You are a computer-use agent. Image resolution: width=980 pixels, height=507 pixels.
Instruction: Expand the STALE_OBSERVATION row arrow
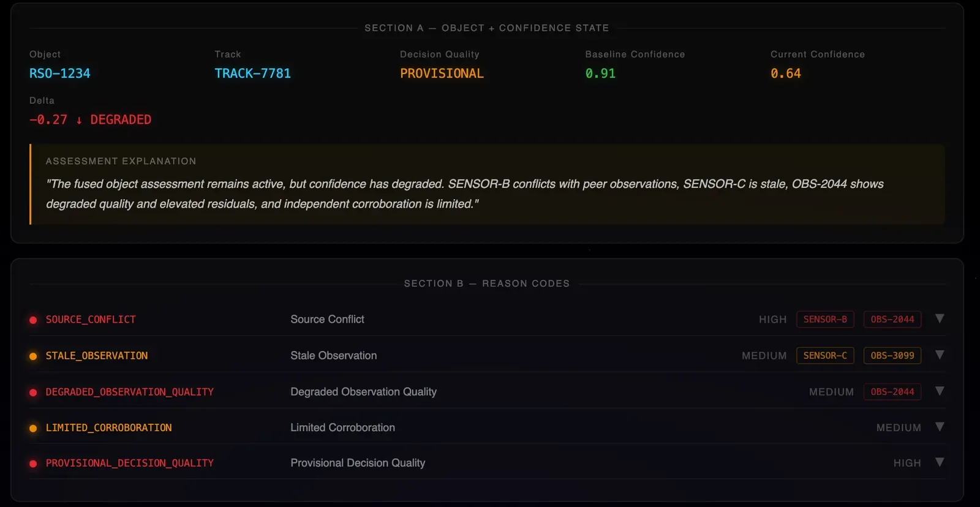[x=940, y=355]
